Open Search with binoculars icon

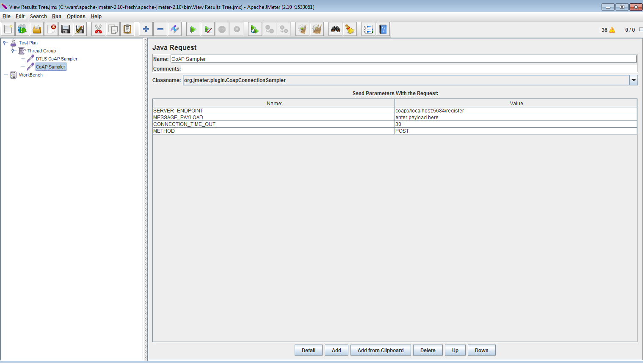[336, 29]
